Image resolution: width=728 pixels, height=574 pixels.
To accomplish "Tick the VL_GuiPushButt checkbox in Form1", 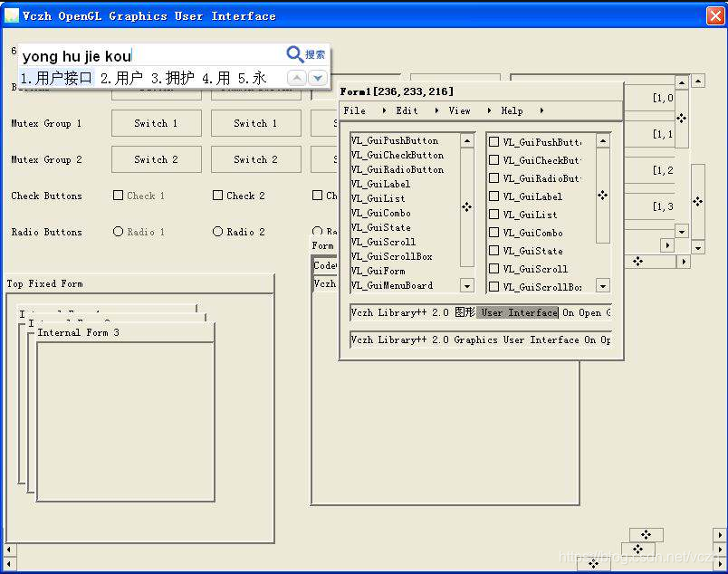I will (494, 141).
